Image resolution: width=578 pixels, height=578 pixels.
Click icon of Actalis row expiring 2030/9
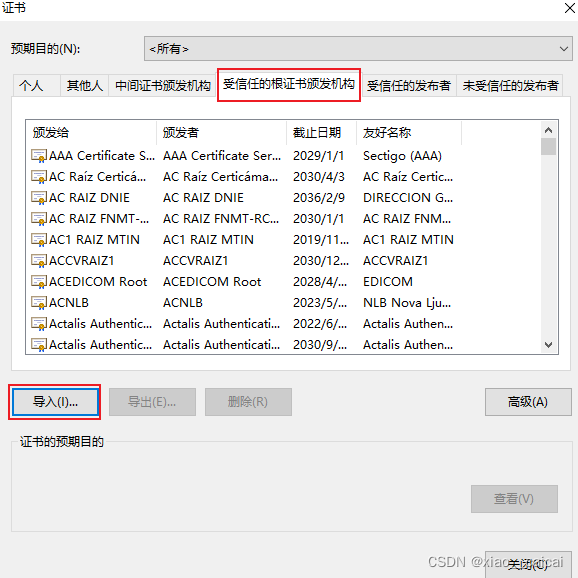point(39,345)
